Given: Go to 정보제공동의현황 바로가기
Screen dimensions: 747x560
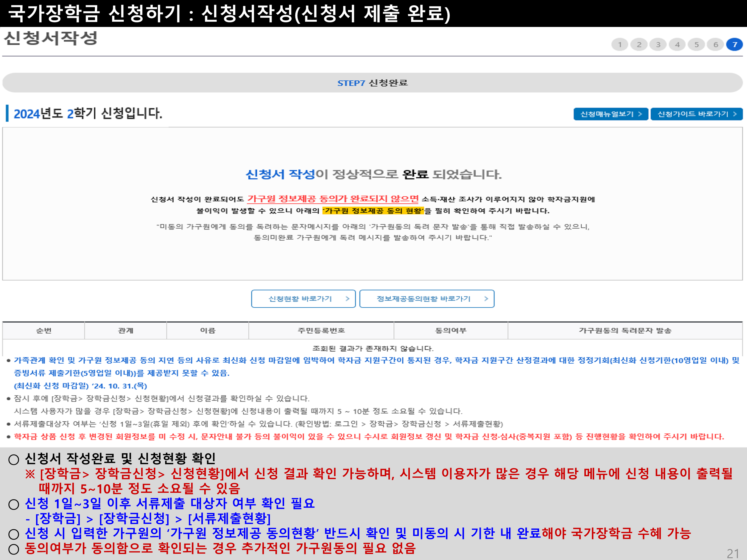Looking at the screenshot, I should click(x=427, y=299).
